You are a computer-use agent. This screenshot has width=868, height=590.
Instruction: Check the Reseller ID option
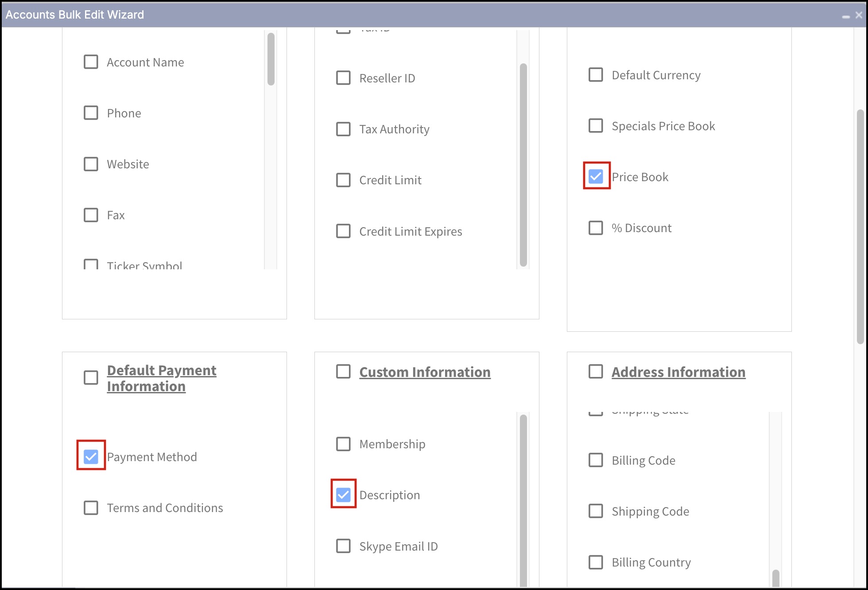click(343, 78)
